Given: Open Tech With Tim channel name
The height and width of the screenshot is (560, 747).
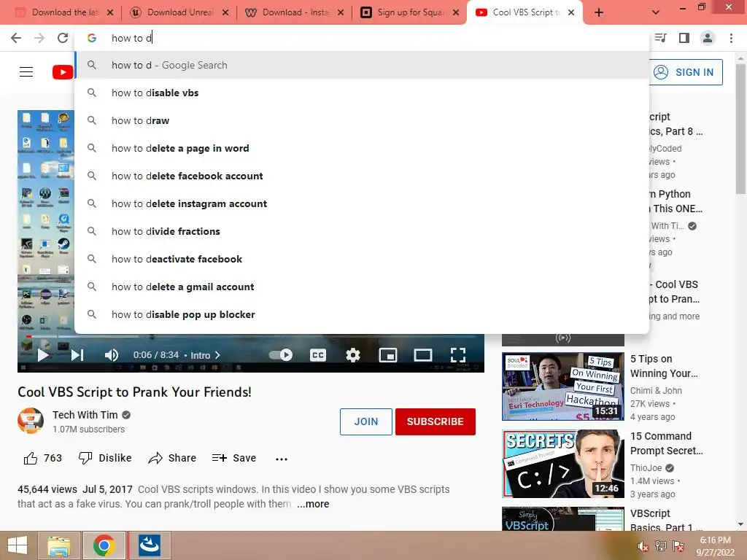Looking at the screenshot, I should 85,415.
